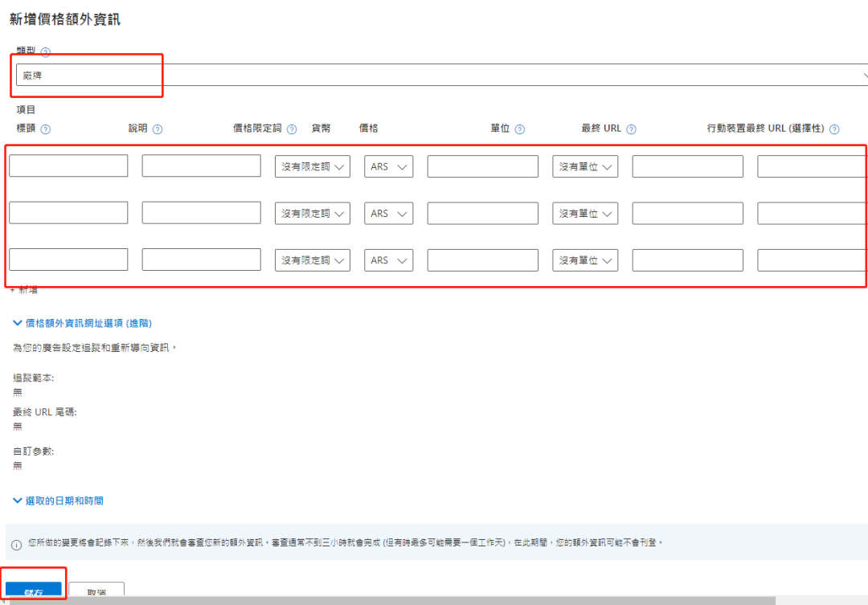Open the first row 沒有限定詞 dropdown

(312, 166)
